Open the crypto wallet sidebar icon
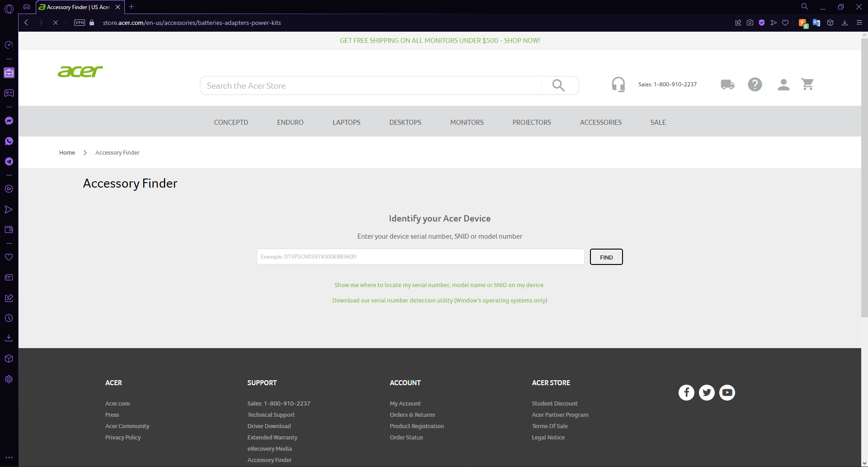The height and width of the screenshot is (467, 868). point(9,230)
